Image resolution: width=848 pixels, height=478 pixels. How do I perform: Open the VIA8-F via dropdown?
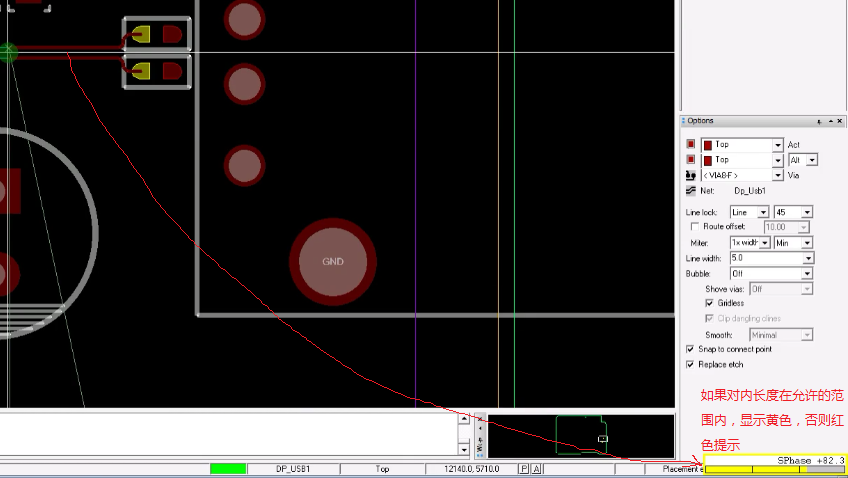tap(777, 175)
